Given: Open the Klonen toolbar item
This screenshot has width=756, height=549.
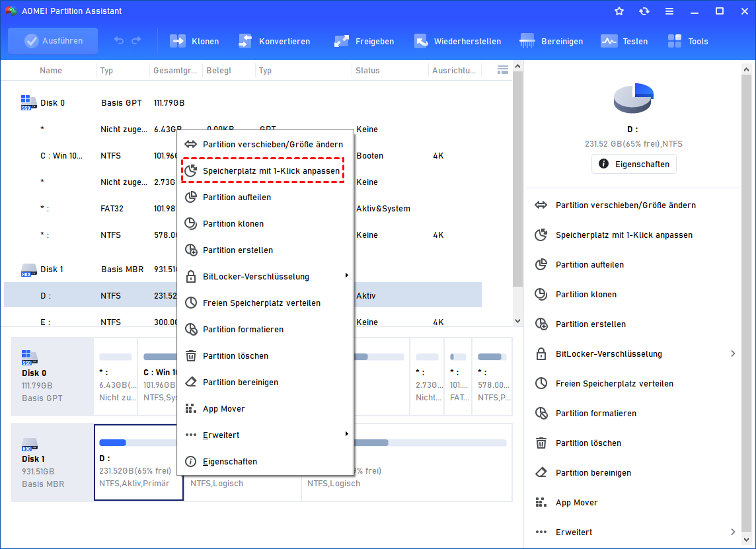Looking at the screenshot, I should coord(194,42).
